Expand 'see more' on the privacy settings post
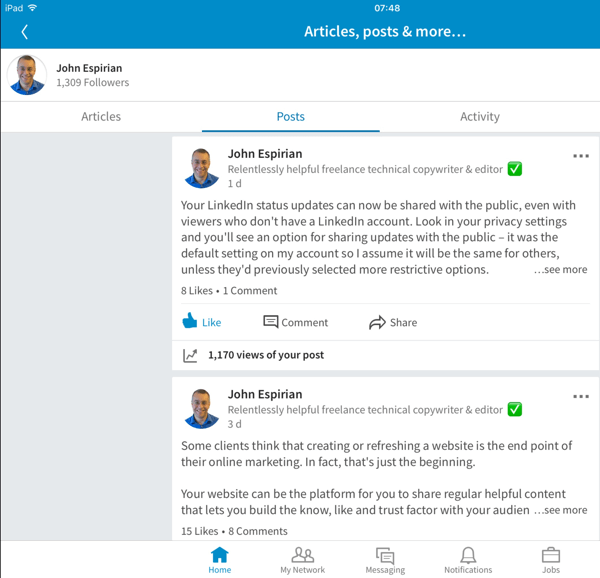Screen dimensions: 600x578 pyautogui.click(x=561, y=269)
